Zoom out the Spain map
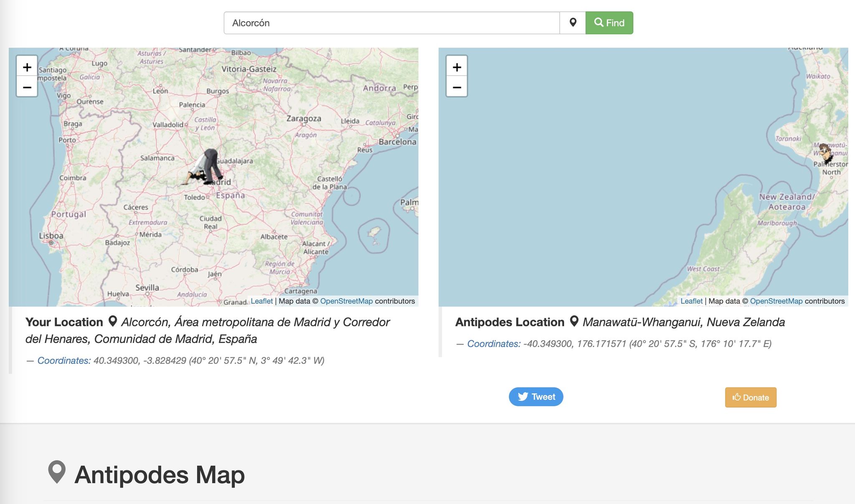 pos(26,87)
